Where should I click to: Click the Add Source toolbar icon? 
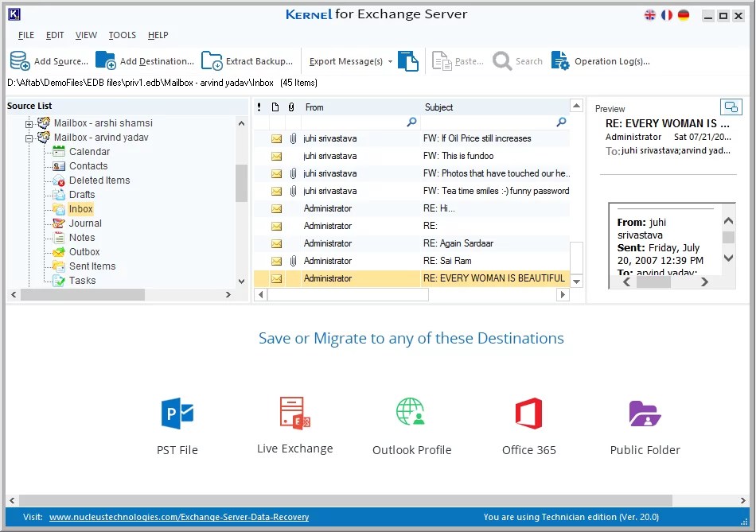point(19,60)
